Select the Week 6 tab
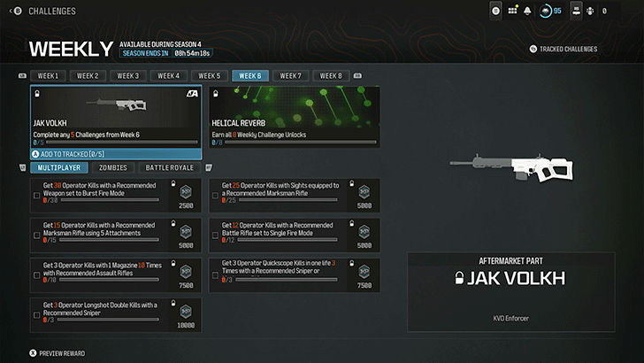Image resolution: width=644 pixels, height=363 pixels. [x=250, y=75]
